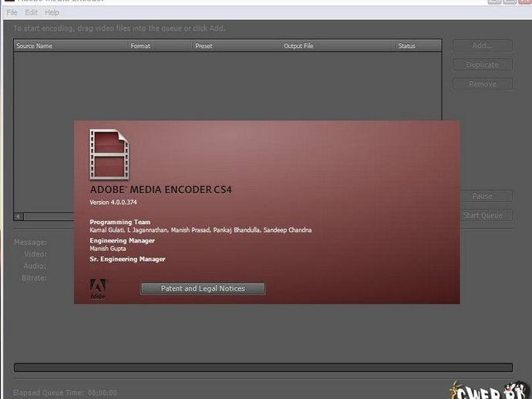The width and height of the screenshot is (532, 399).
Task: Sort by Format column header
Action: click(x=160, y=45)
